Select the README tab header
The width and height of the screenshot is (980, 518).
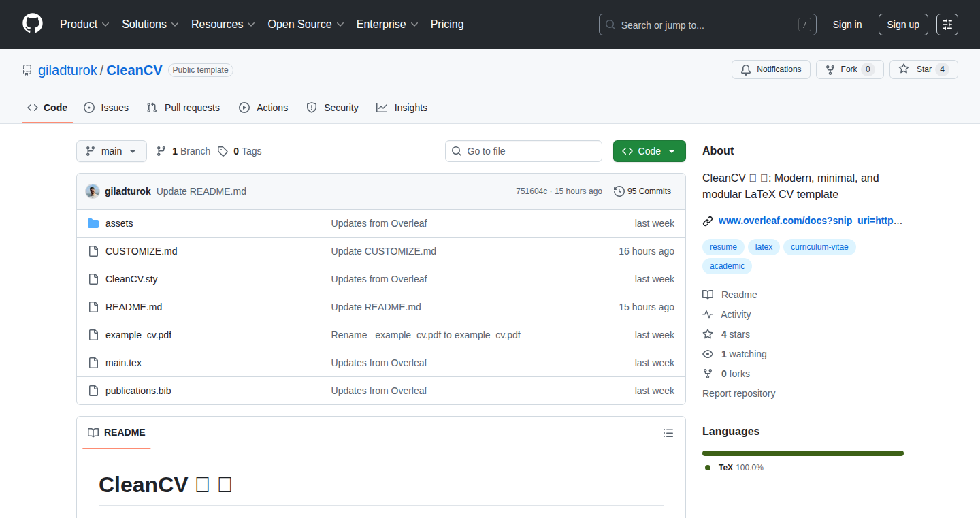pyautogui.click(x=116, y=432)
